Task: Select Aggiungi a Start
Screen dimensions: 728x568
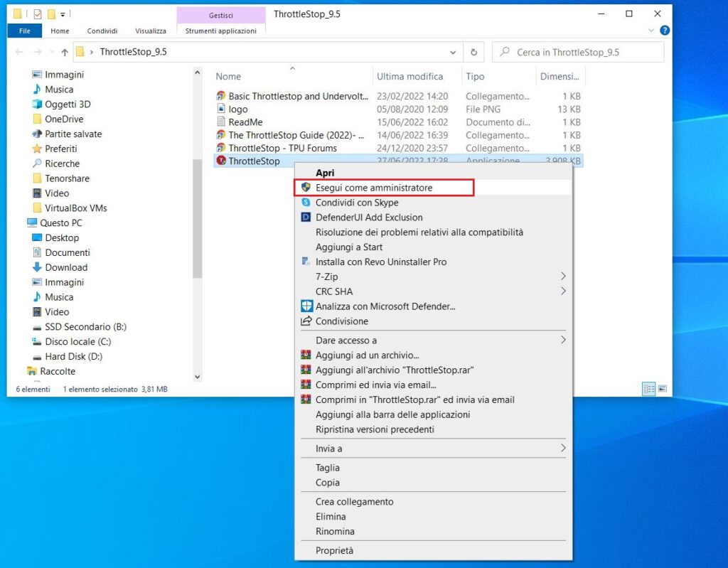Action: (x=348, y=247)
